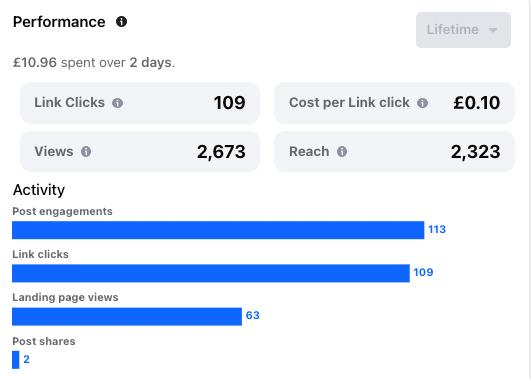Open the Lifetime date range dropdown
Viewport: 531px width, 379px height.
click(x=463, y=30)
